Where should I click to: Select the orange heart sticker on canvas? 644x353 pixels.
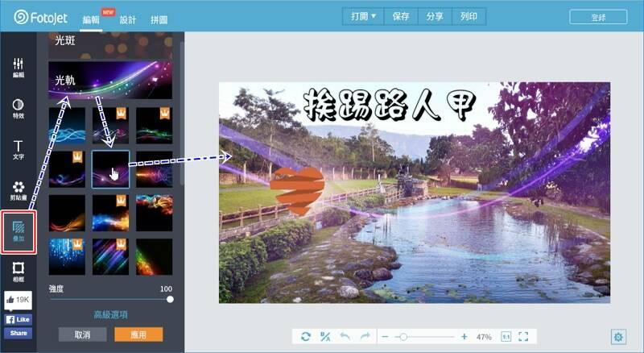click(297, 191)
